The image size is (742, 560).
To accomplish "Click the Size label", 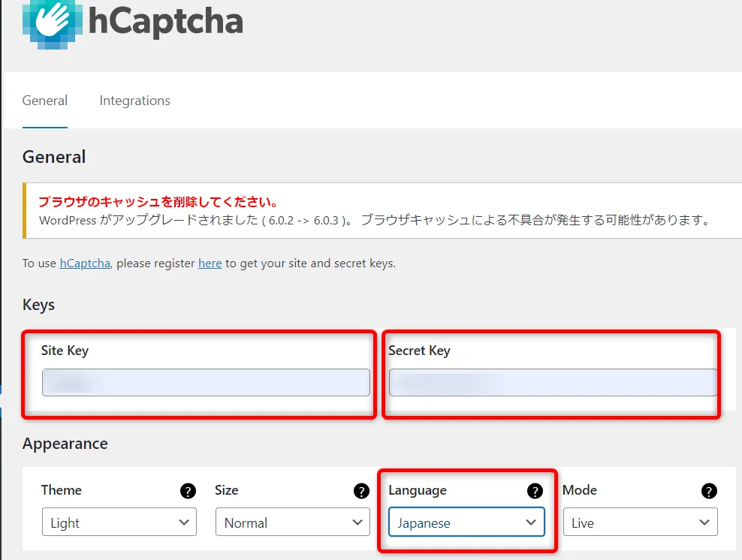I will click(226, 490).
